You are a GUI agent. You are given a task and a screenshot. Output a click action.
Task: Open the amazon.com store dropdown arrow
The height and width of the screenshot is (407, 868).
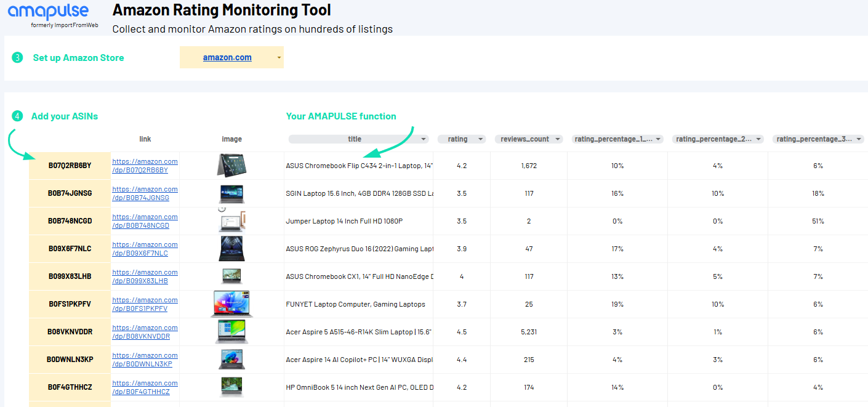(279, 58)
